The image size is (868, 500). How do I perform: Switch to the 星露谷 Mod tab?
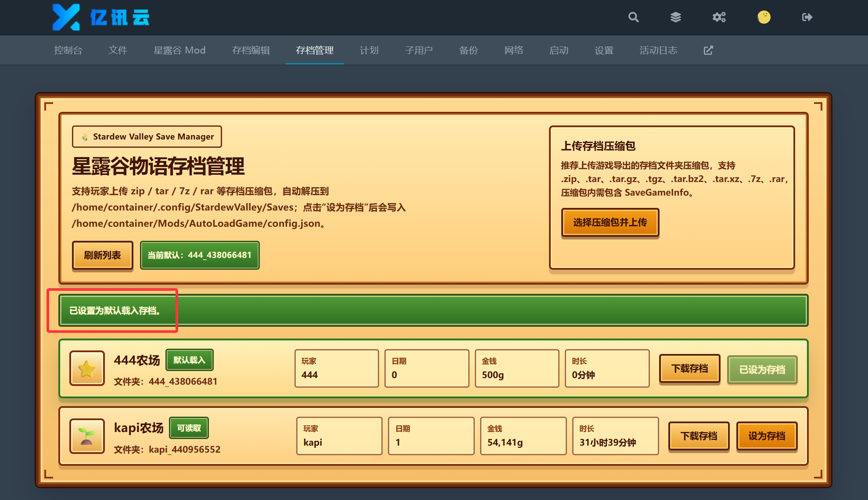tap(179, 50)
